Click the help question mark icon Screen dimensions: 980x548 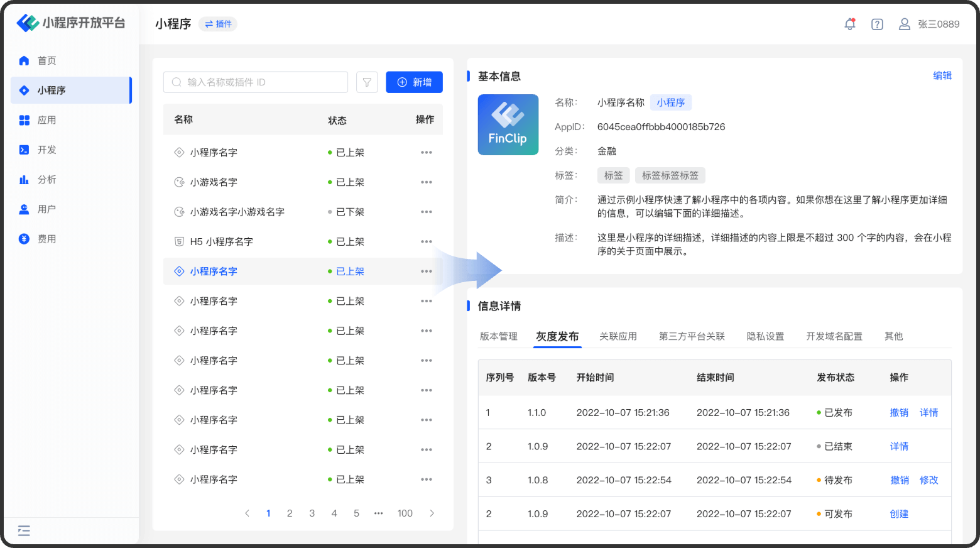pyautogui.click(x=877, y=24)
